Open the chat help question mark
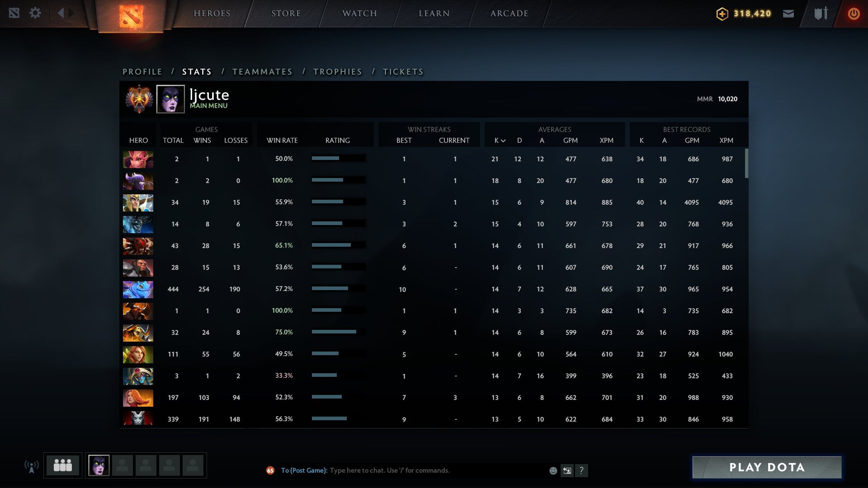 tap(581, 470)
